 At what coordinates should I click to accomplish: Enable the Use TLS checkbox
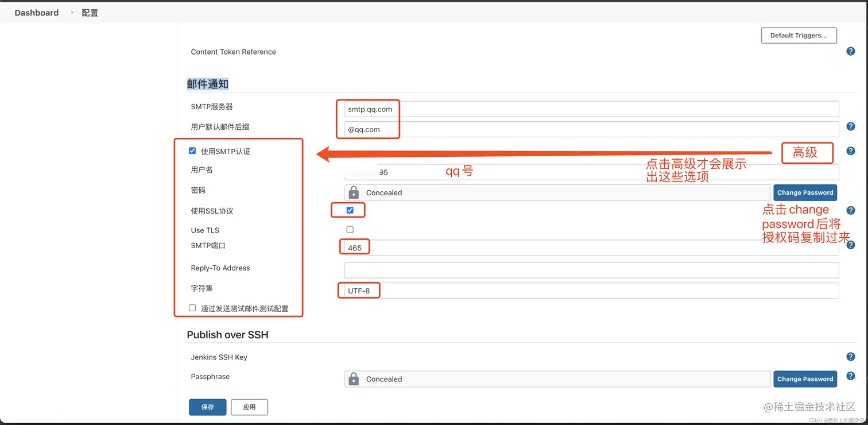(x=350, y=229)
